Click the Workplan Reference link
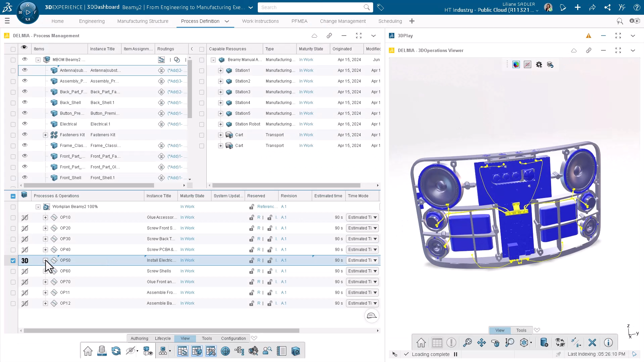The width and height of the screenshot is (644, 362). click(267, 207)
